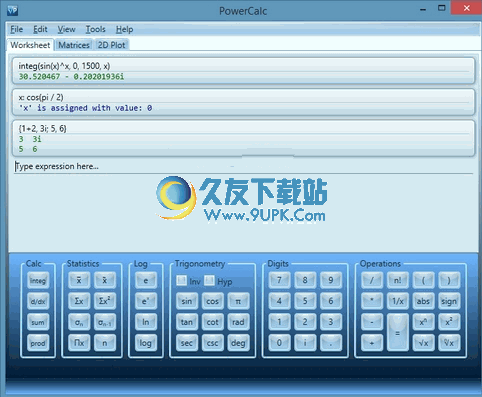Click digit 0 button
This screenshot has height=397, width=482.
(x=279, y=343)
